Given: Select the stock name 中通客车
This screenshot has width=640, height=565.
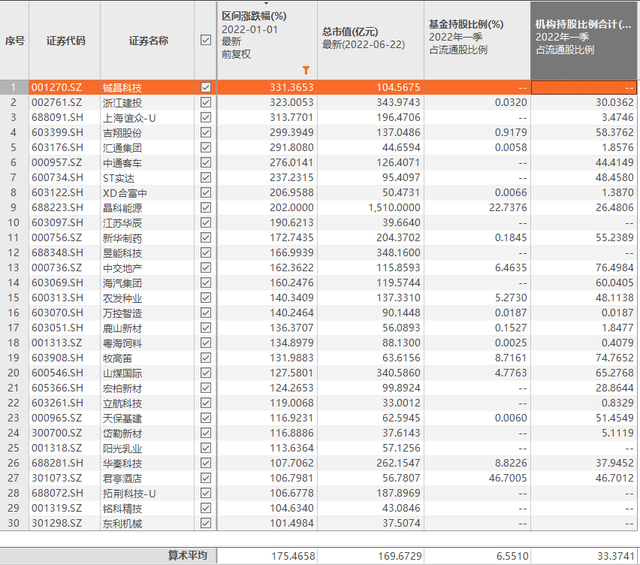Looking at the screenshot, I should 122,163.
